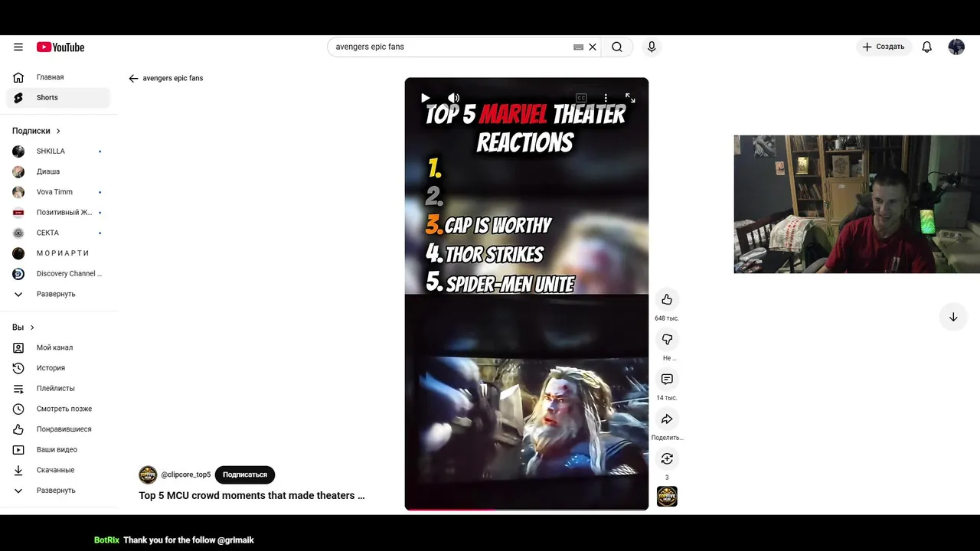This screenshot has height=551, width=980.
Task: Open Смотреть позже
Action: point(58,409)
